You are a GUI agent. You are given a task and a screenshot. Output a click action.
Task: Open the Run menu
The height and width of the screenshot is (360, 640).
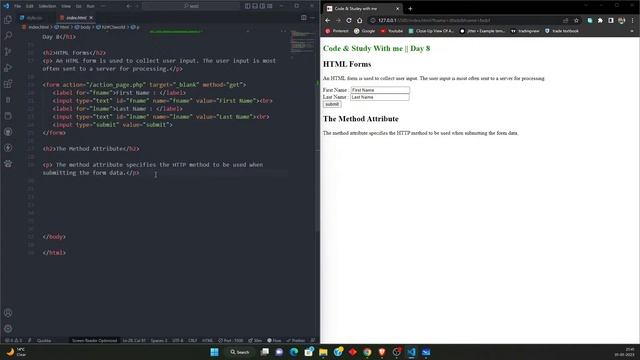(x=91, y=6)
